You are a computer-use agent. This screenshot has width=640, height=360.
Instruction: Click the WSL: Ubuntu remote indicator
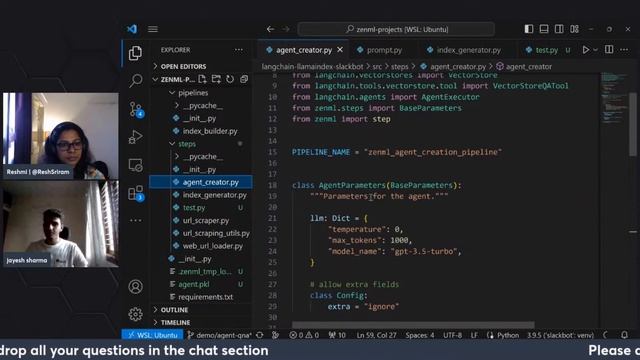click(153, 335)
